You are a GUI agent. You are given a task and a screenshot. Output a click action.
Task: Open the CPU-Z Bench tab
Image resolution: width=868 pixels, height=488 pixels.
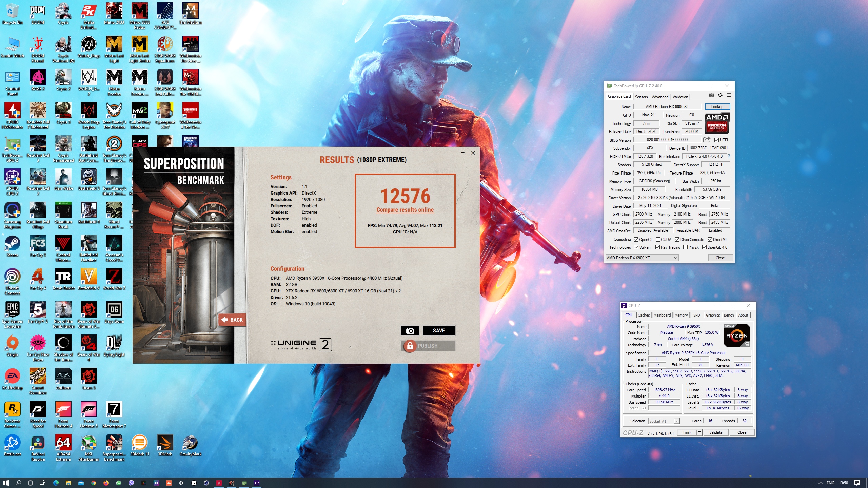[x=729, y=315]
